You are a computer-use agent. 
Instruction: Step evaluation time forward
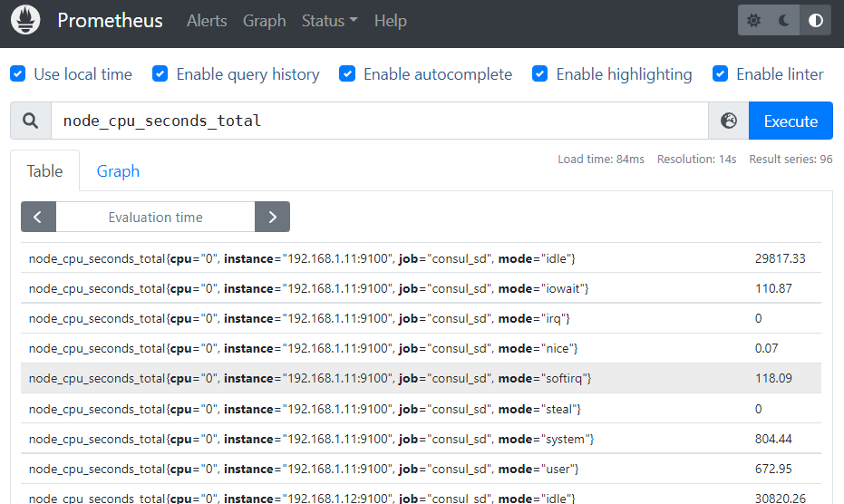[272, 217]
